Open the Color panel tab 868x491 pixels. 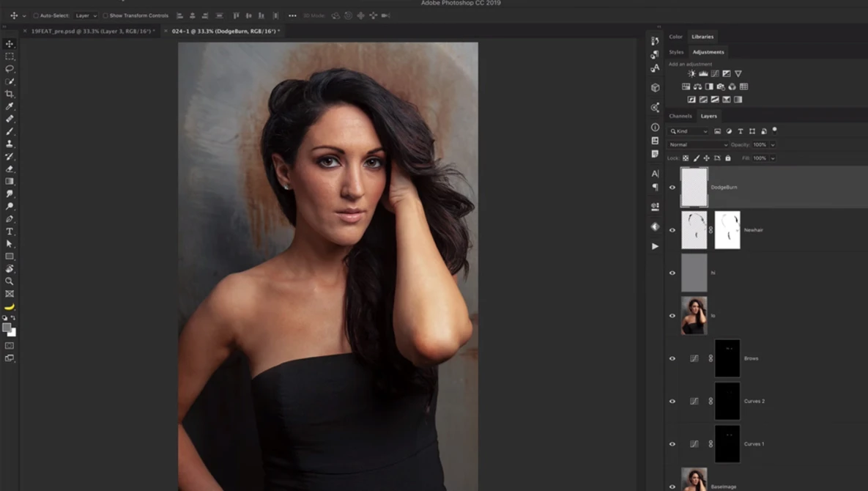675,37
